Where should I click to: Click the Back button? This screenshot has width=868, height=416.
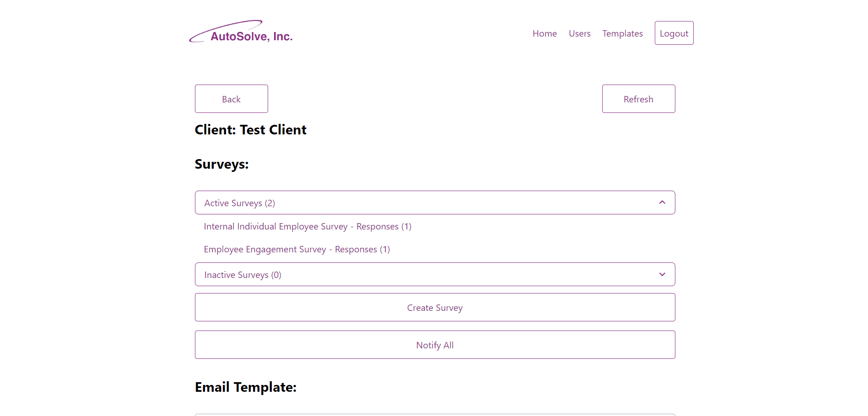click(x=232, y=99)
